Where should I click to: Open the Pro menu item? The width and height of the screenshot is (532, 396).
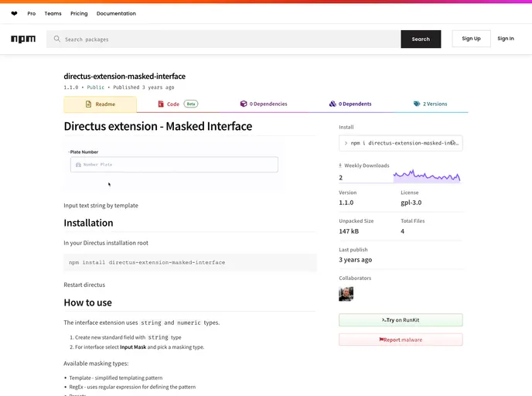32,14
